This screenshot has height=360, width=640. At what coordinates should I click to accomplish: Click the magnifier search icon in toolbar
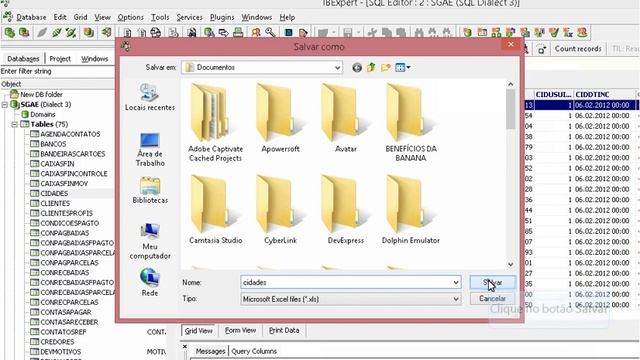270,32
